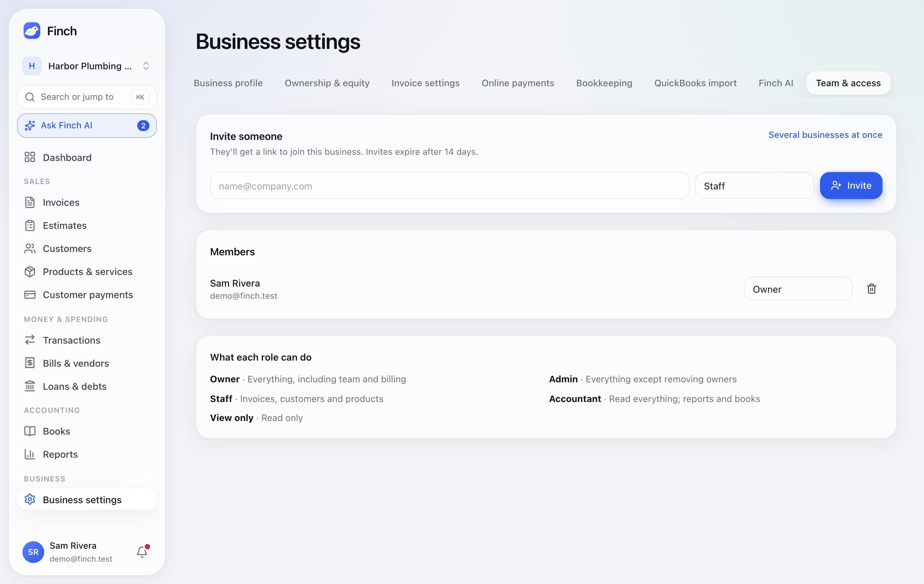
Task: Focus the invite email input field
Action: point(449,186)
